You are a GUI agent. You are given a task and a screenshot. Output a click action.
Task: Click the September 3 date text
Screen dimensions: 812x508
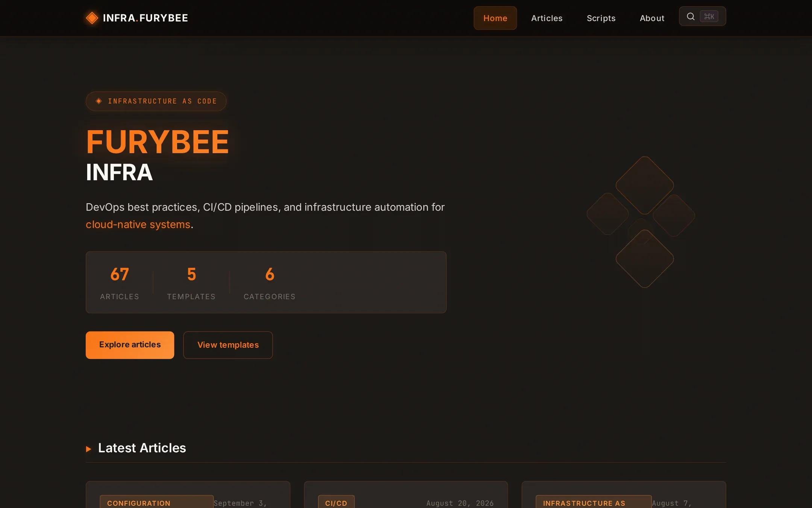pyautogui.click(x=240, y=503)
